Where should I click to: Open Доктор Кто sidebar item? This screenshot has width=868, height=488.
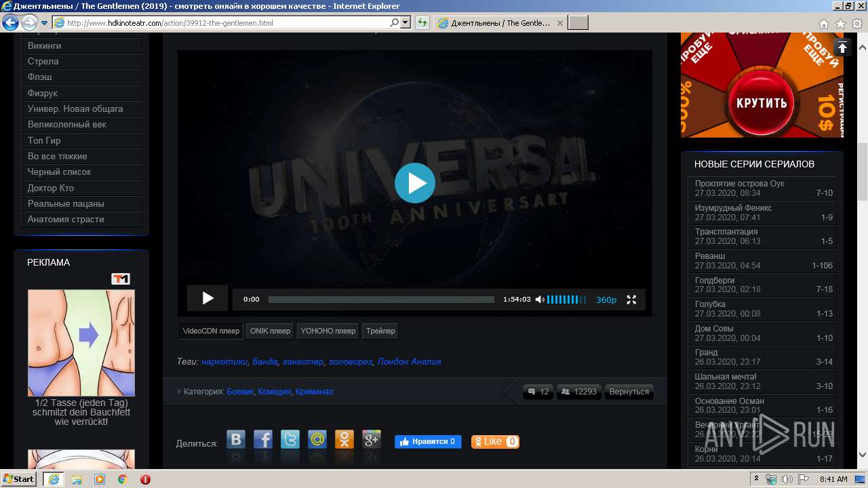click(81, 188)
